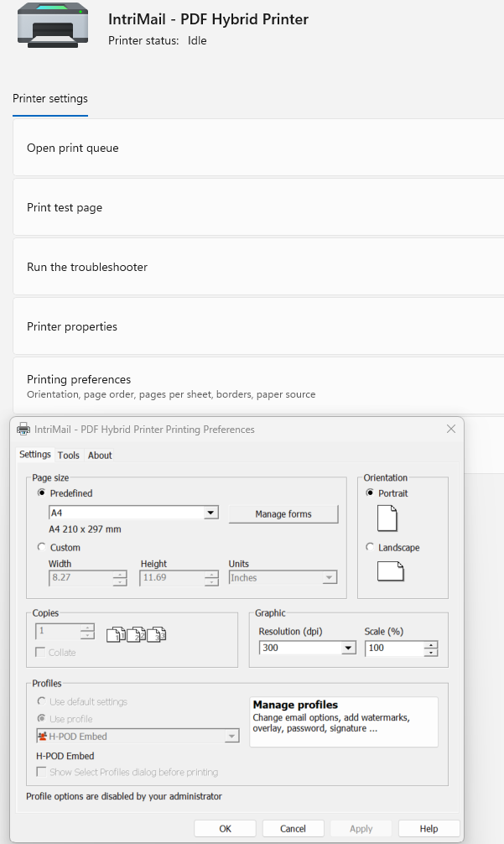Select Use default settings radio

41,701
